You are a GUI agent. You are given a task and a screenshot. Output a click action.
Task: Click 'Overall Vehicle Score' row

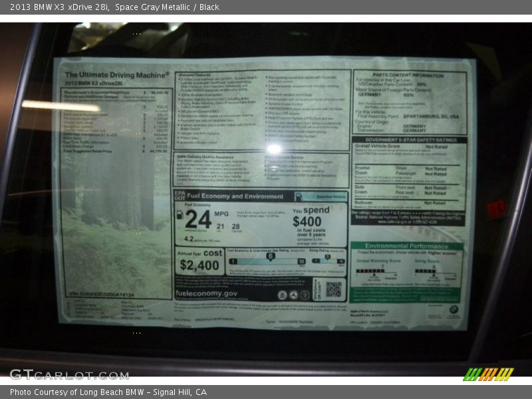tap(406, 146)
